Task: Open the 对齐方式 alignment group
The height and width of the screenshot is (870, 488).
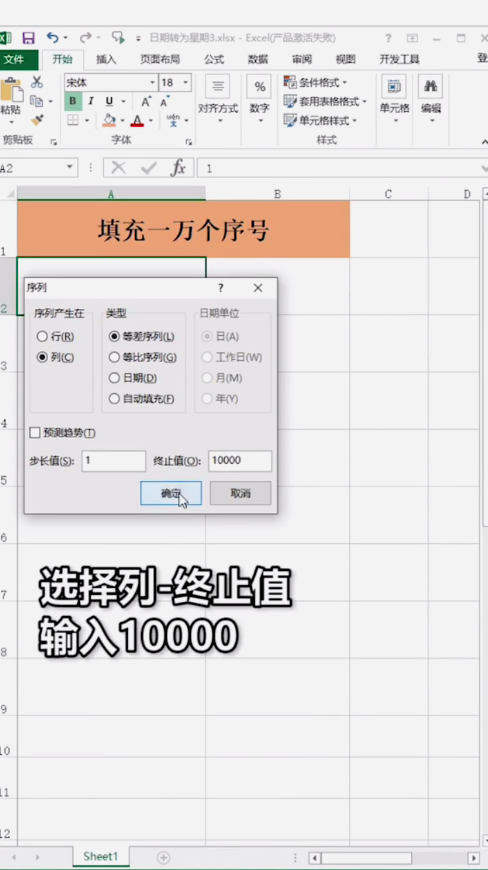Action: click(218, 99)
